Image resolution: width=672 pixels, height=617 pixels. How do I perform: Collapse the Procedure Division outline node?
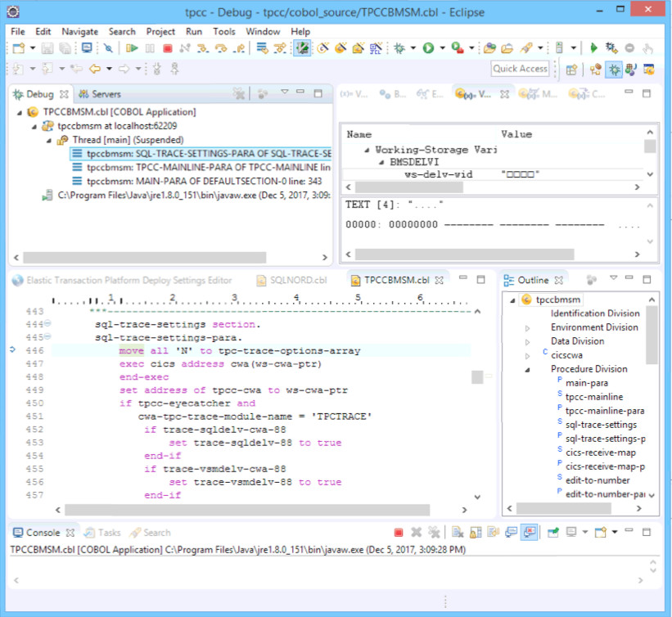click(x=528, y=370)
